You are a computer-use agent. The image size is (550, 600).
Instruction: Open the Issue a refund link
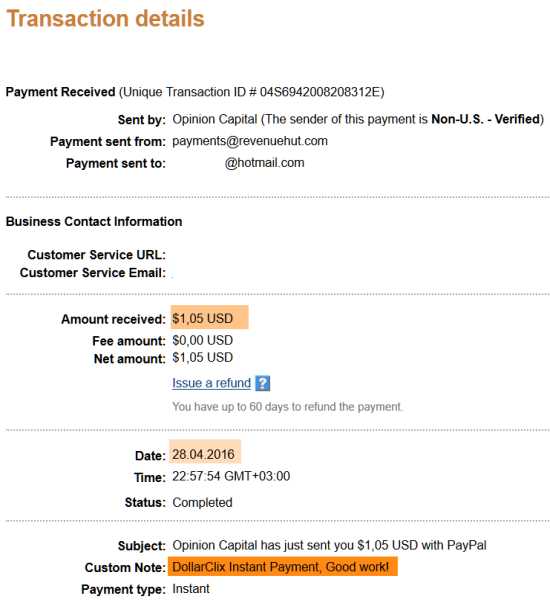coord(212,383)
